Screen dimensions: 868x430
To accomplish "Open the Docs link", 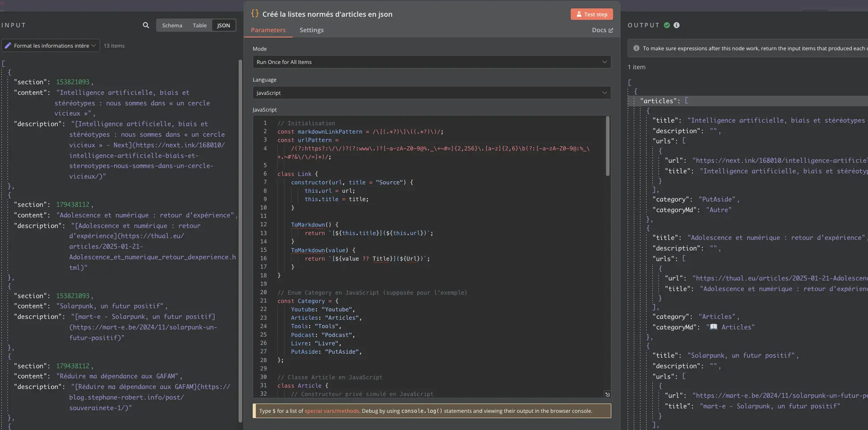I will (602, 30).
